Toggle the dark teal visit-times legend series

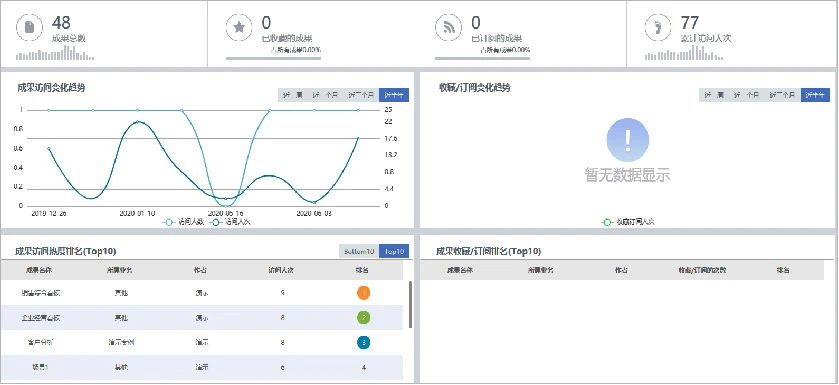coord(231,221)
